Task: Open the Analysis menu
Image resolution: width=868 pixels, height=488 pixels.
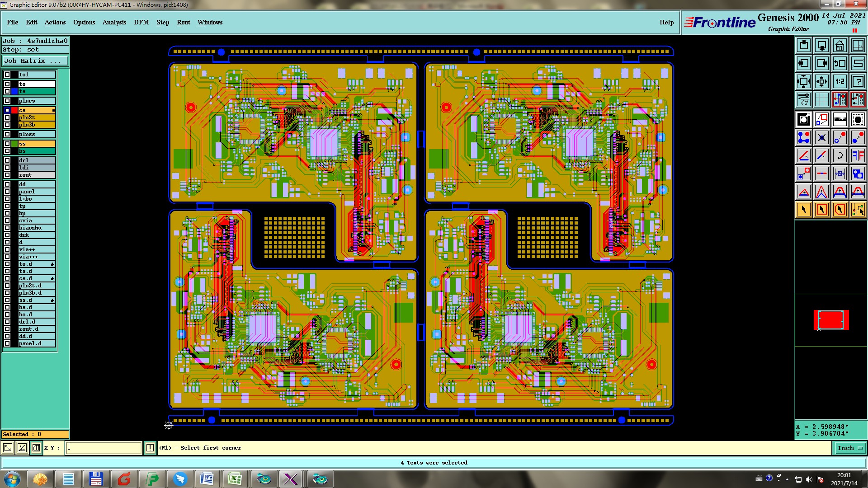Action: 114,22
